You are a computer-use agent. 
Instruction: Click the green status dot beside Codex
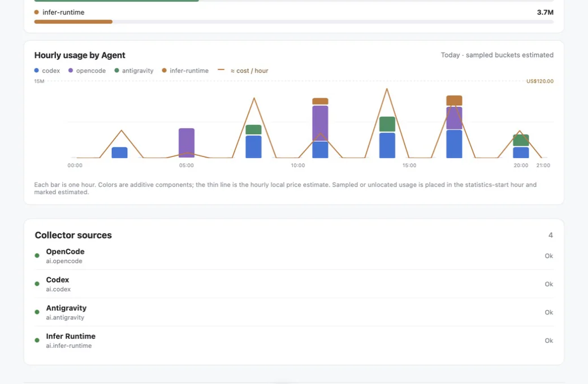(37, 283)
